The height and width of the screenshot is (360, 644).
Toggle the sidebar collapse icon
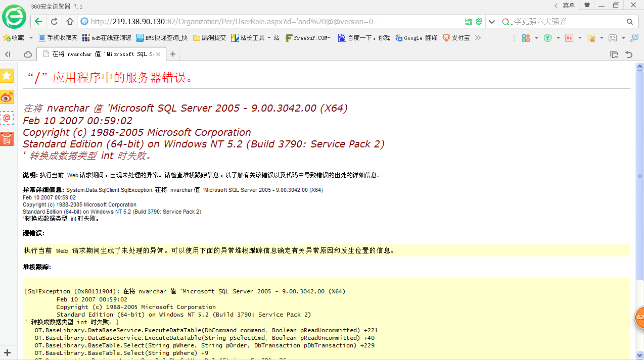pyautogui.click(x=8, y=54)
